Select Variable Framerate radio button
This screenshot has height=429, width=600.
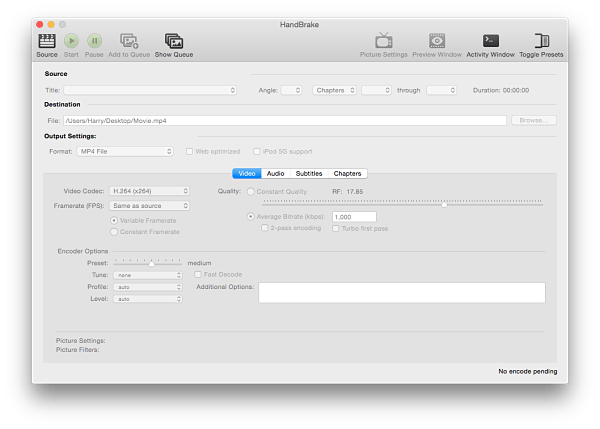coord(114,220)
